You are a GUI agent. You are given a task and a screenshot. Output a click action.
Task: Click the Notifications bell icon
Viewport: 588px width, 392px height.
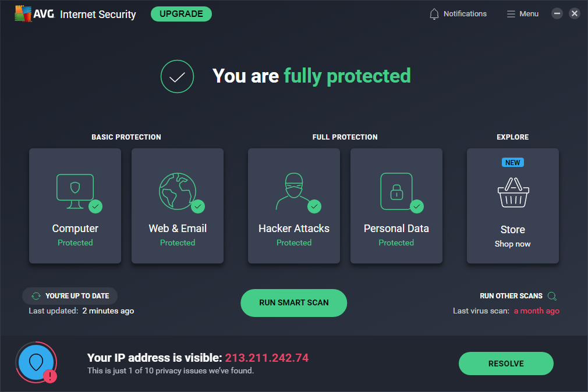click(434, 14)
